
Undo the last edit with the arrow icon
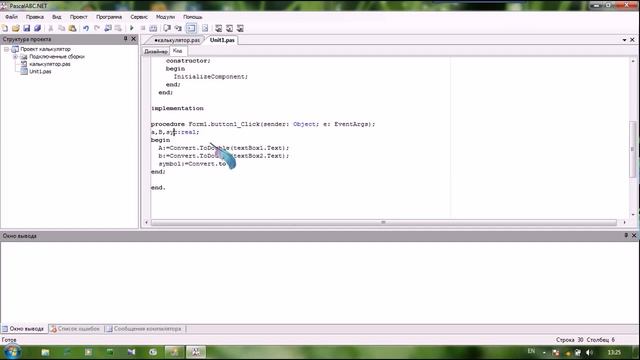86,28
